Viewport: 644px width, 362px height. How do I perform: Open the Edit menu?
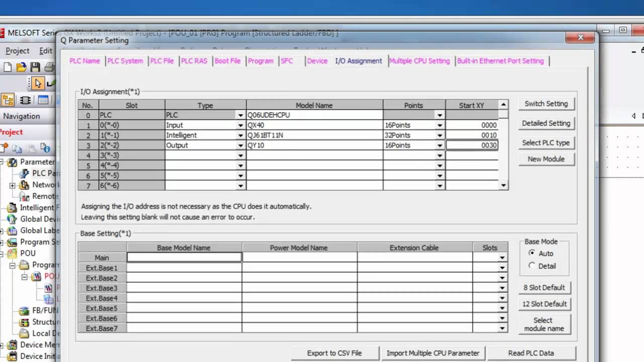(46, 51)
